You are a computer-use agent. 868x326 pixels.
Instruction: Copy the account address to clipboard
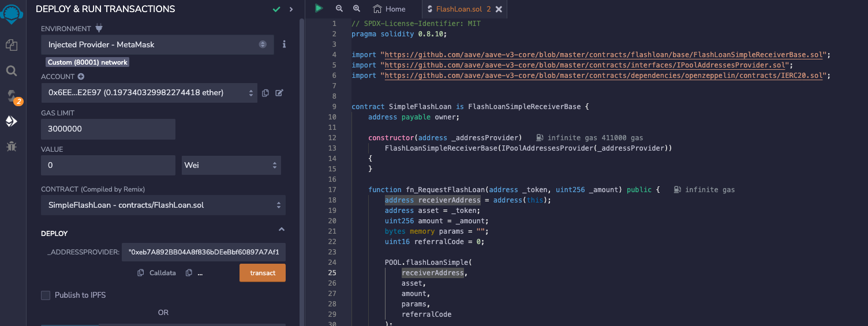pos(265,93)
